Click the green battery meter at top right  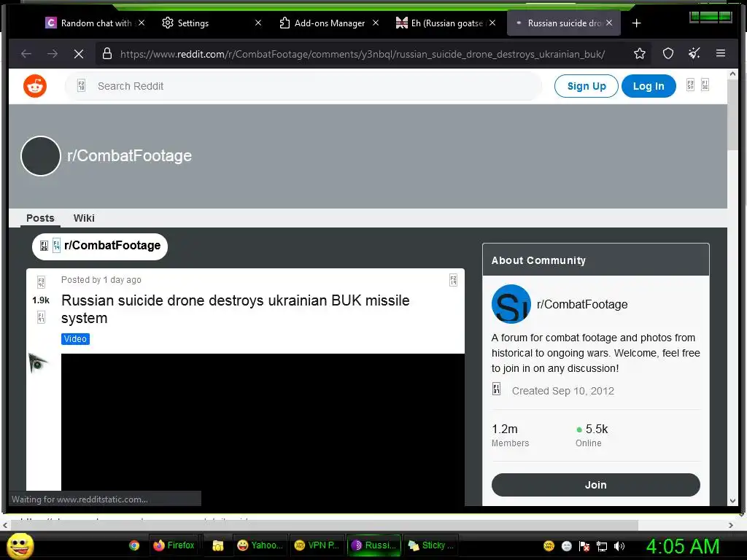pos(711,17)
